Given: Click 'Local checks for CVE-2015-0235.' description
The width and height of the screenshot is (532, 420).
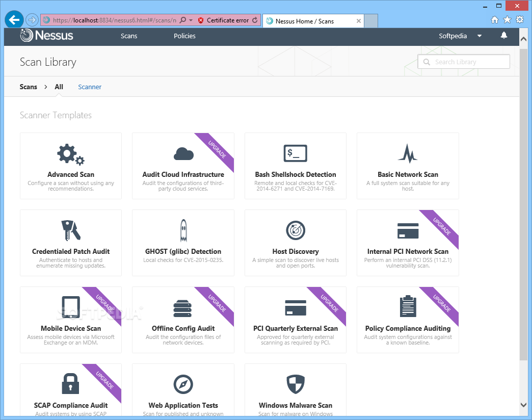Looking at the screenshot, I should coord(183,260).
